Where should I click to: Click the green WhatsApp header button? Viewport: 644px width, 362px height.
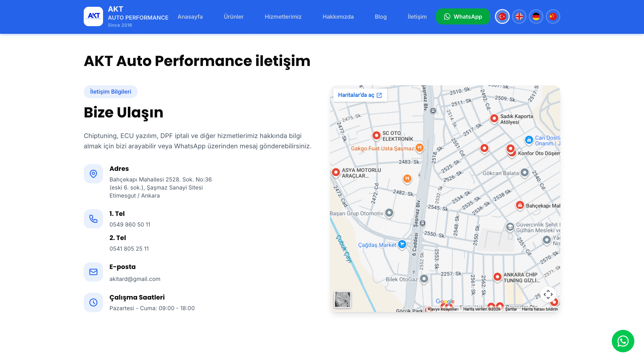(463, 16)
